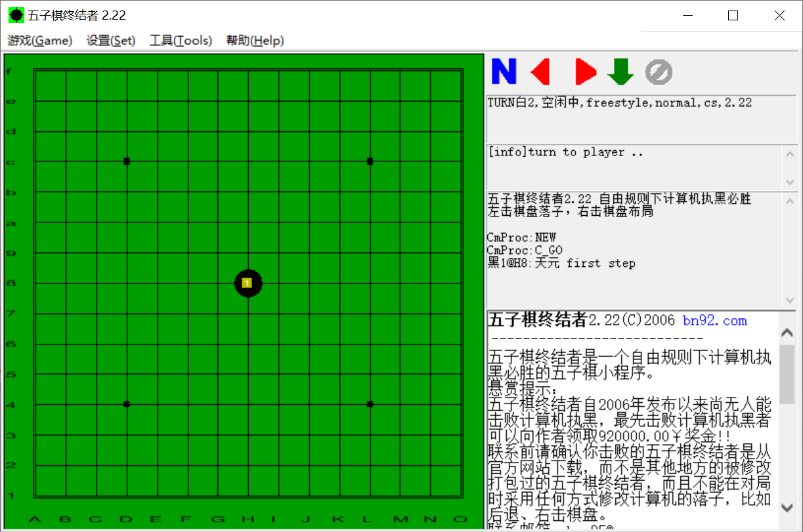Image resolution: width=803 pixels, height=532 pixels.
Task: Open the 游戏(Game) menu
Action: (x=40, y=40)
